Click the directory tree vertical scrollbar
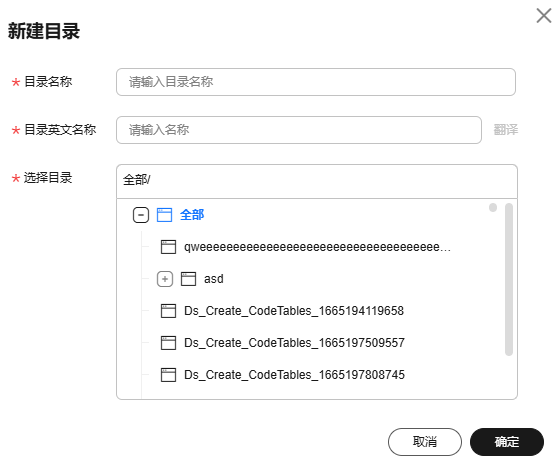Screen dimensions: 558x465 coord(509,279)
